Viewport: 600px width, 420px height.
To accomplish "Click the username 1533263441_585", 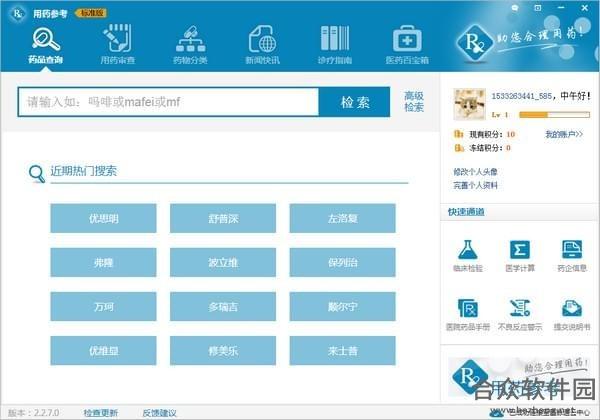I will (x=521, y=96).
